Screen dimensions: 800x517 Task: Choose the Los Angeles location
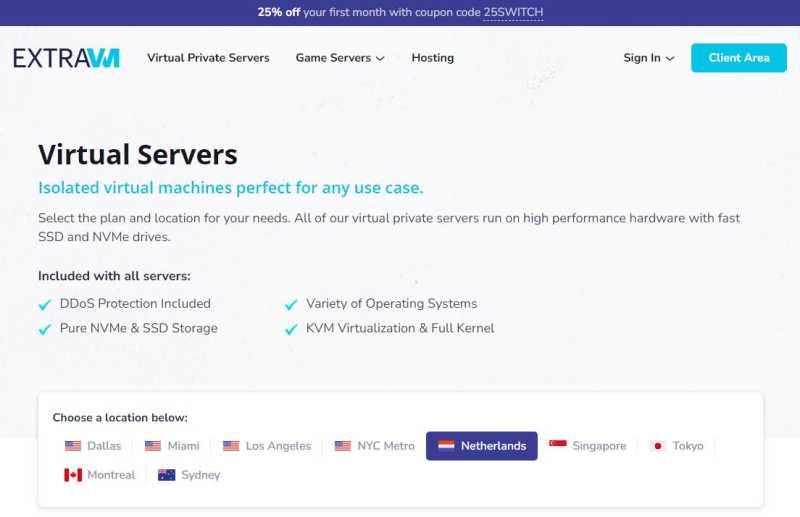click(267, 446)
